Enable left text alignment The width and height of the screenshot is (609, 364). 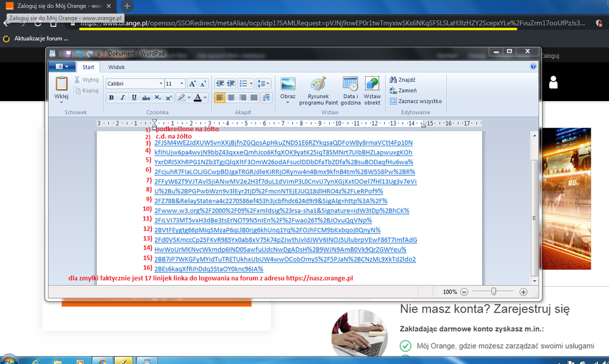219,98
